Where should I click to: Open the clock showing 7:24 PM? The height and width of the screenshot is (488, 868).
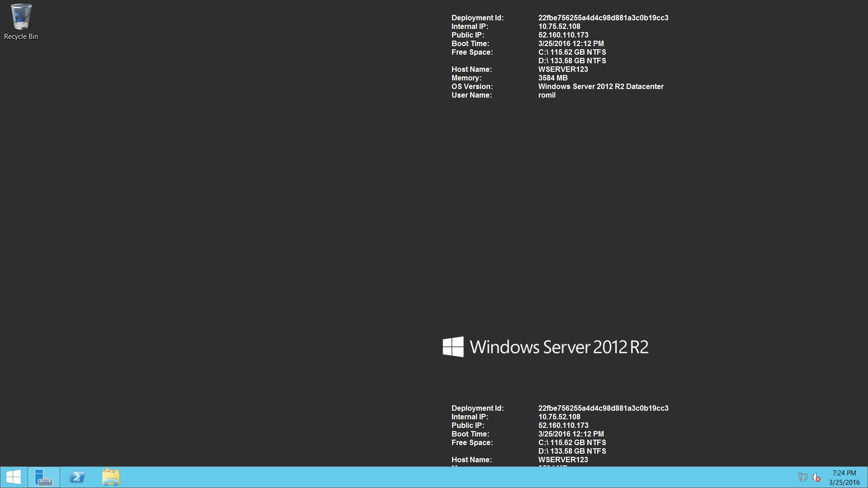tap(844, 478)
